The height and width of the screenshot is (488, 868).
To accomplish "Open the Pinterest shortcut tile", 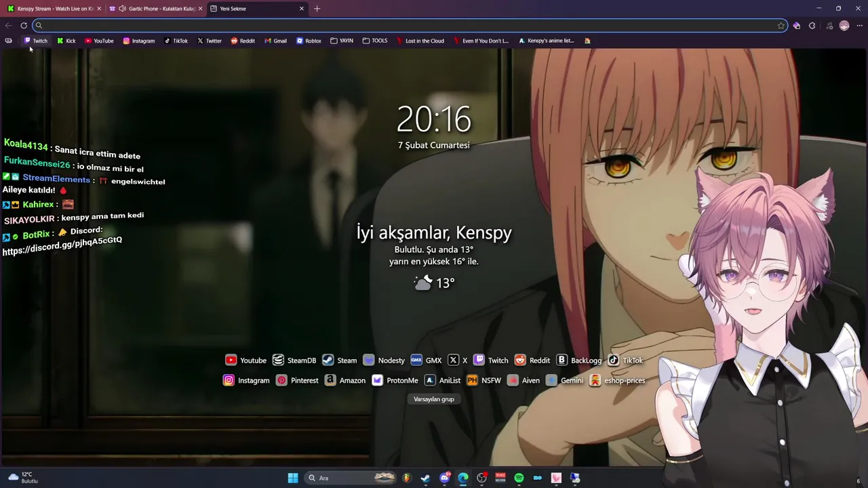I will pyautogui.click(x=297, y=381).
